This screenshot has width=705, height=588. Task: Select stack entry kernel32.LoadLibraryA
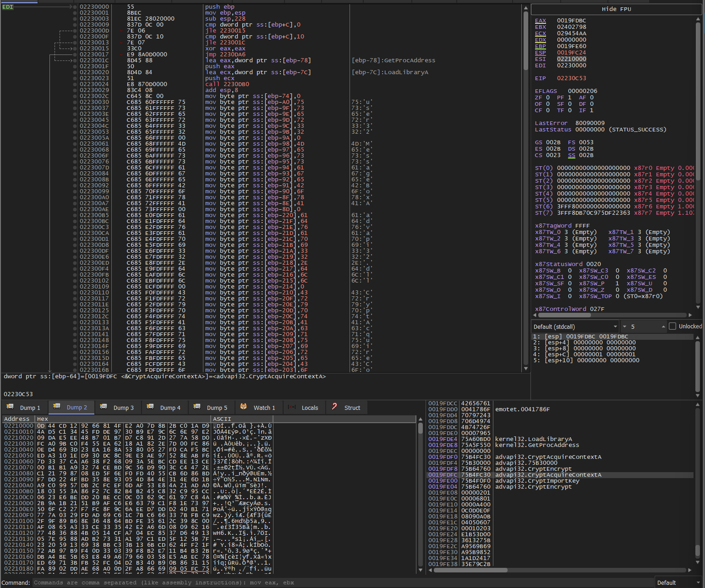(x=533, y=439)
